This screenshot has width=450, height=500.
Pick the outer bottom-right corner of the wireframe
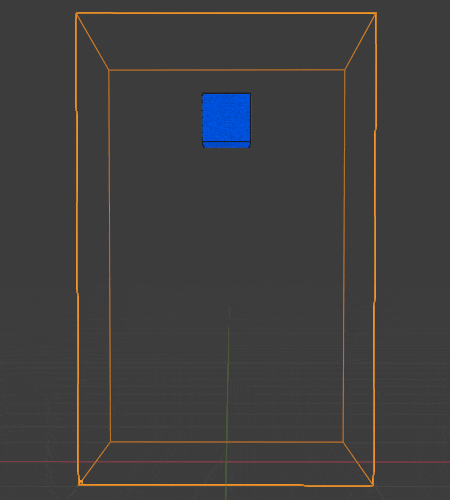pos(373,485)
